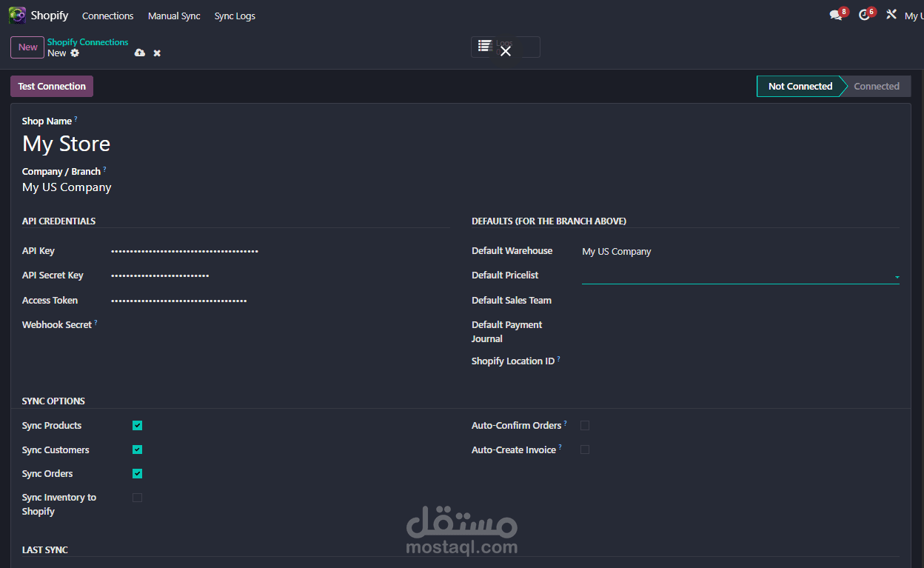Open the Default Pricelist dropdown arrow
This screenshot has height=568, width=924.
tap(897, 277)
